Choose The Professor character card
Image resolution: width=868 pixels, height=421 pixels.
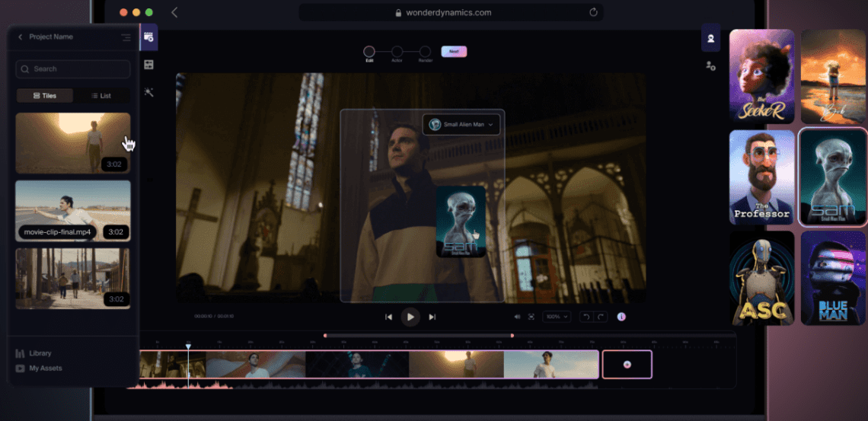(x=761, y=177)
